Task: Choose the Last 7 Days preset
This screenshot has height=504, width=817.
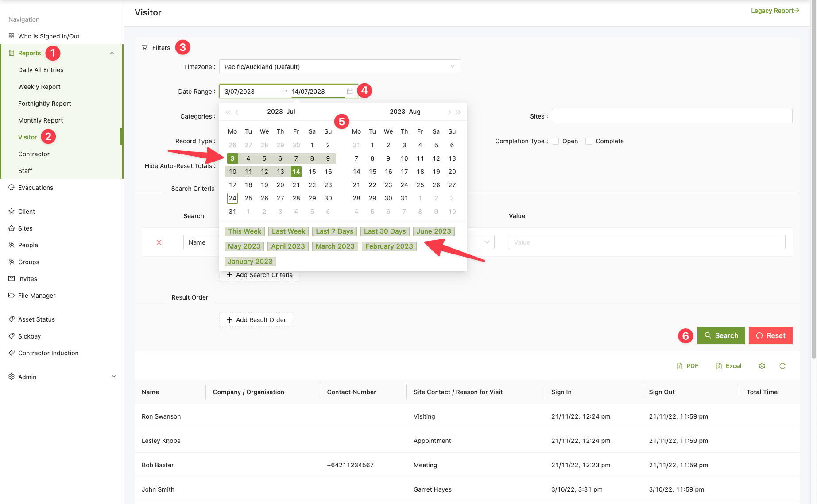Action: coord(334,231)
